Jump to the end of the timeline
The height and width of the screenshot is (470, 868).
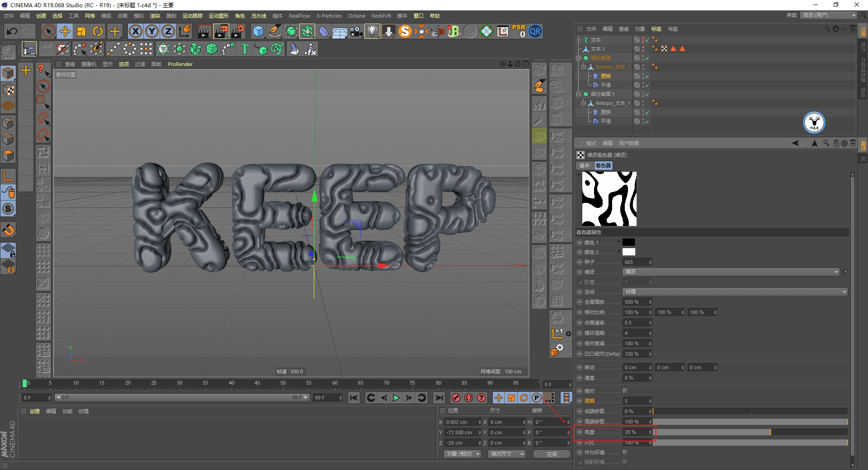[x=439, y=398]
